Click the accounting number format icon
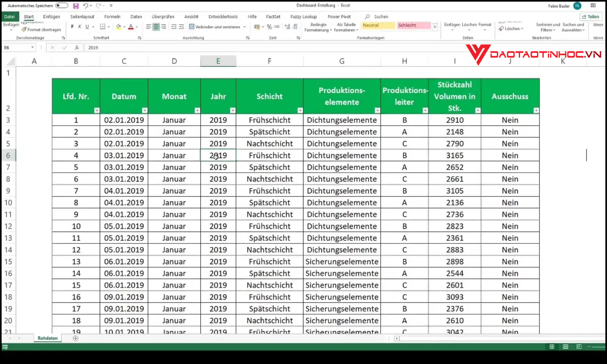 (x=257, y=27)
